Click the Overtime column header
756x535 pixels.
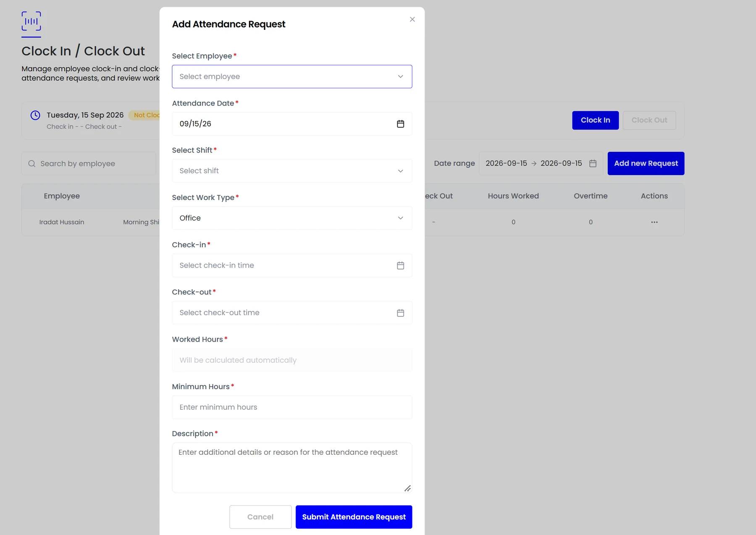point(591,196)
